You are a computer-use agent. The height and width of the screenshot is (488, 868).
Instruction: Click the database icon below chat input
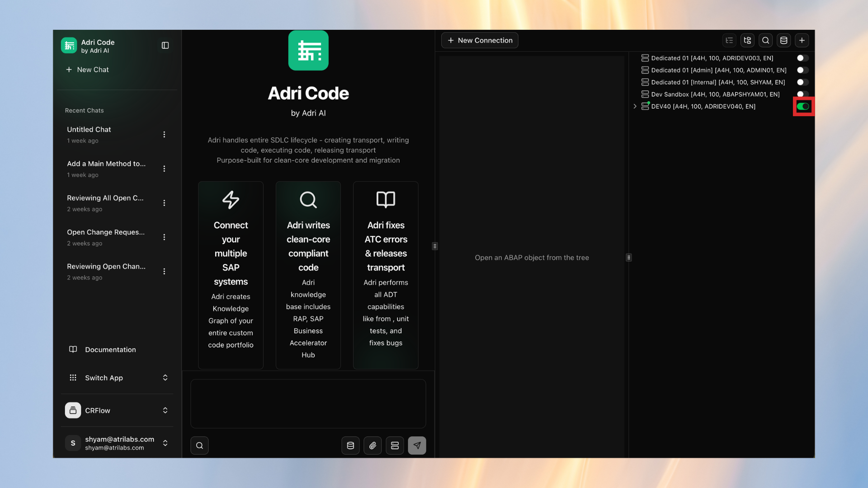click(350, 446)
